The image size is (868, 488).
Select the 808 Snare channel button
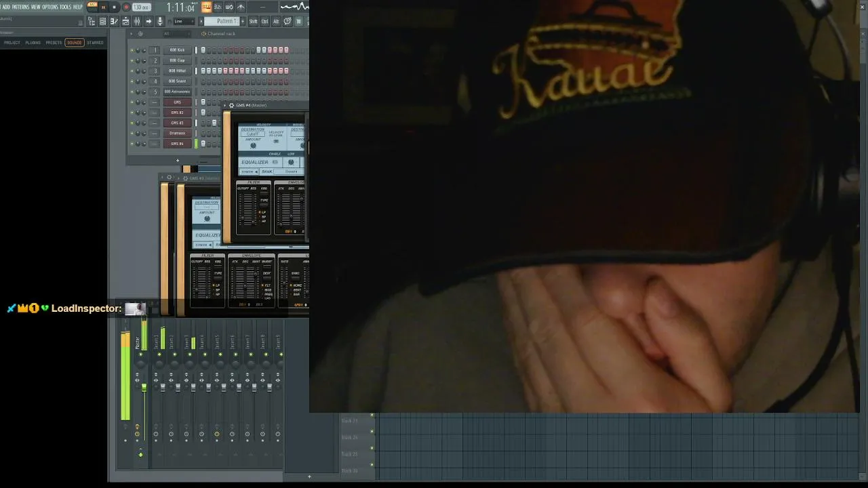pos(177,81)
